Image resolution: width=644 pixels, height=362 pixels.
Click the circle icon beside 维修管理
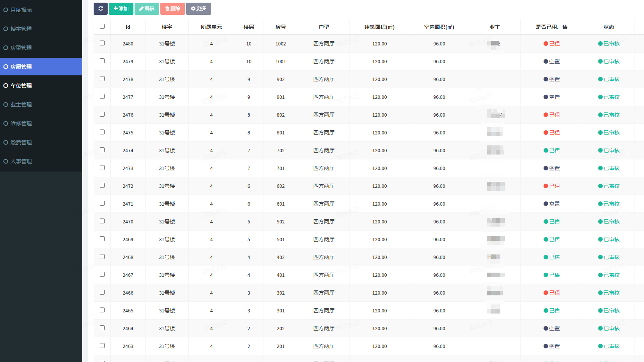point(6,123)
